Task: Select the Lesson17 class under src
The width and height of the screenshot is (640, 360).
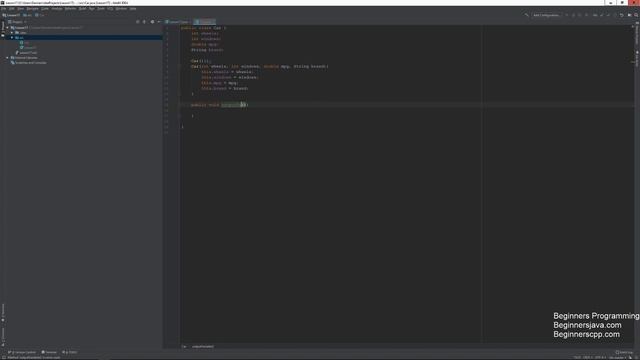Action: [x=28, y=48]
